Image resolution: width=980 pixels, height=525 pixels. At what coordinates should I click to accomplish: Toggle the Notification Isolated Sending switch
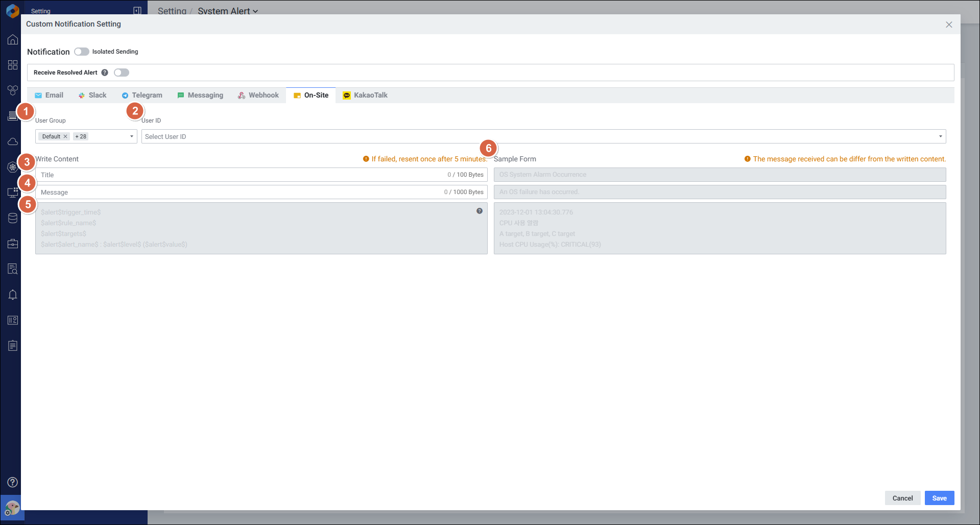81,52
